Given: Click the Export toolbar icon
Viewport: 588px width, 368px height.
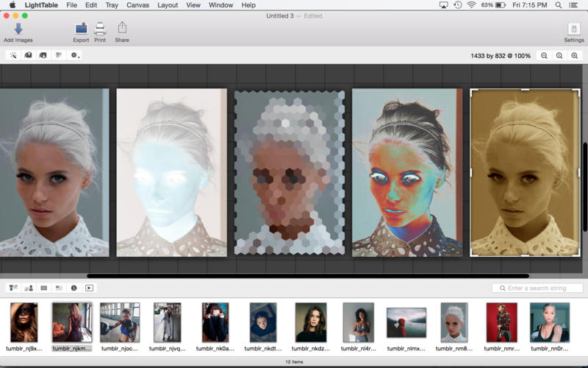Looking at the screenshot, I should [81, 29].
